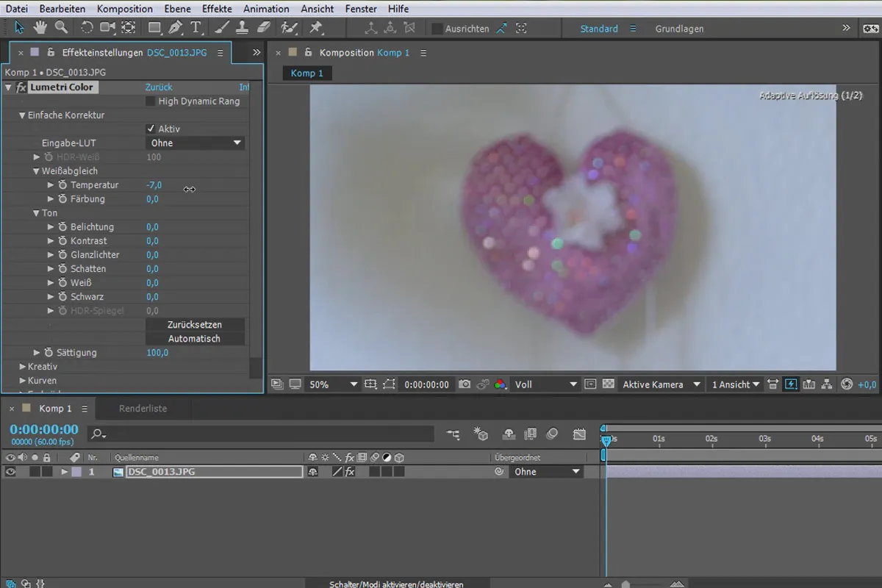Screen dimensions: 882x588
Task: Open the composition mini-flowchart in timeline
Action: click(453, 434)
